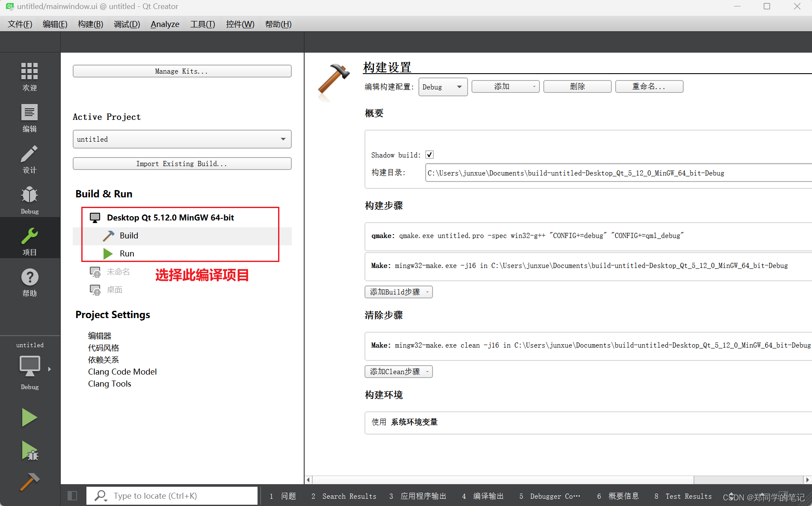
Task: Click the disabled kit icon beside 未命名
Action: 95,272
